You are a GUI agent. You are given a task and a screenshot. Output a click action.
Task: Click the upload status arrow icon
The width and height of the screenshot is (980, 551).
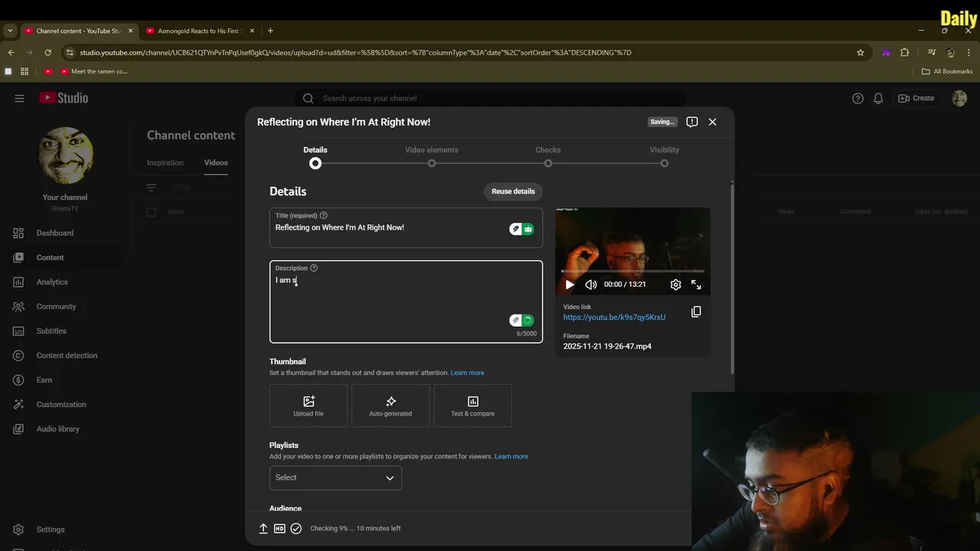(263, 528)
